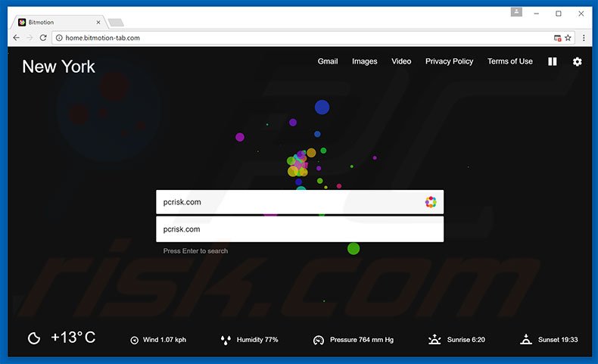The width and height of the screenshot is (598, 364).
Task: Click the Humidity 77% text
Action: coord(257,340)
